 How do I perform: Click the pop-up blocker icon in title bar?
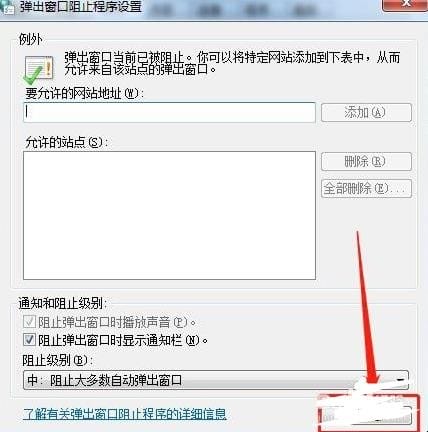[7, 8]
